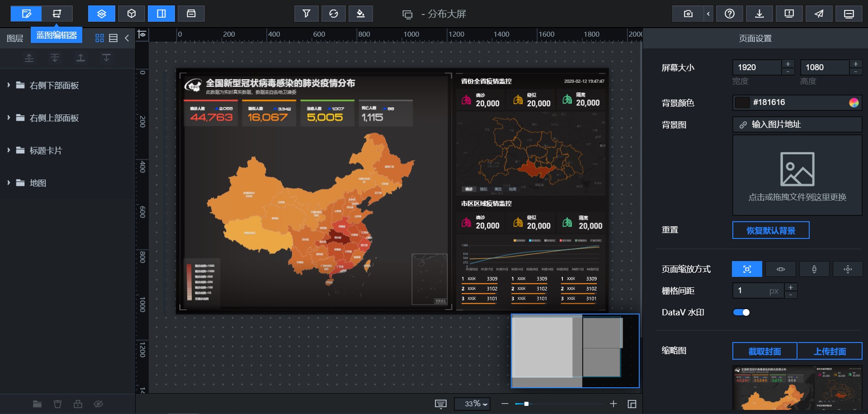Open keyboard shortcuts icon

pos(440,404)
